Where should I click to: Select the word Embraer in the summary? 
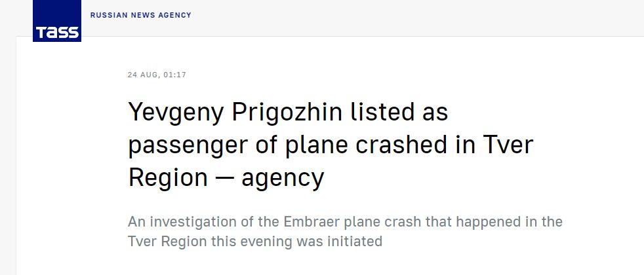click(310, 222)
